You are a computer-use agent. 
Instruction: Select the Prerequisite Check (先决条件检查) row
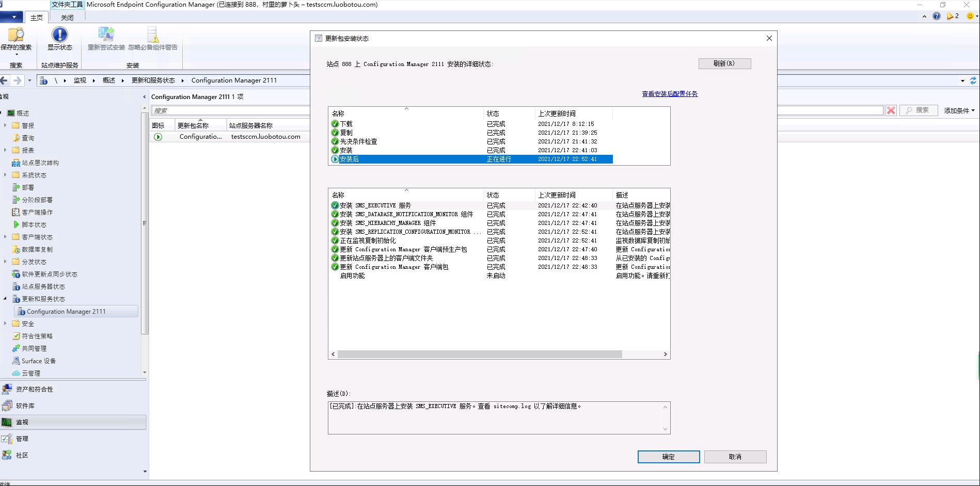(x=471, y=141)
